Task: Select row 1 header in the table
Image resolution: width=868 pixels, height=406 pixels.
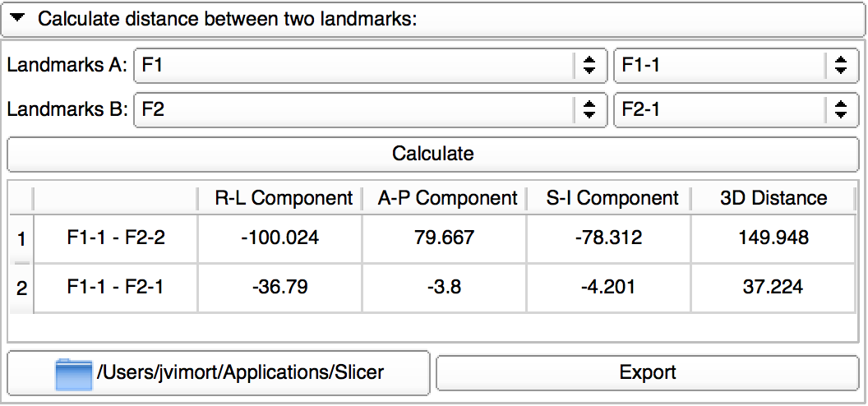Action: 21,239
